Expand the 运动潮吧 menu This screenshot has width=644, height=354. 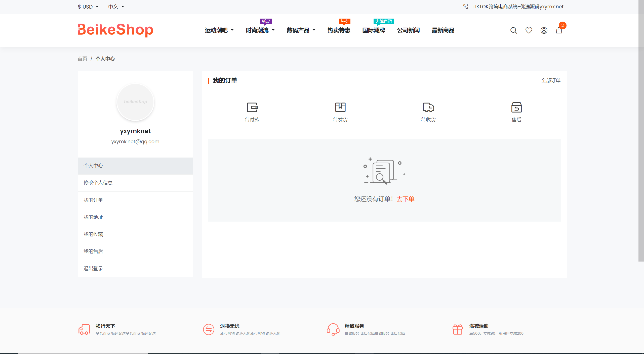(x=219, y=30)
